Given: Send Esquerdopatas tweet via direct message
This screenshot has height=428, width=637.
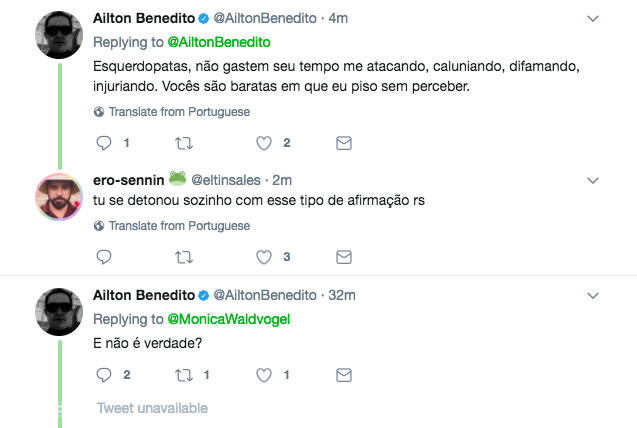Looking at the screenshot, I should 344,143.
